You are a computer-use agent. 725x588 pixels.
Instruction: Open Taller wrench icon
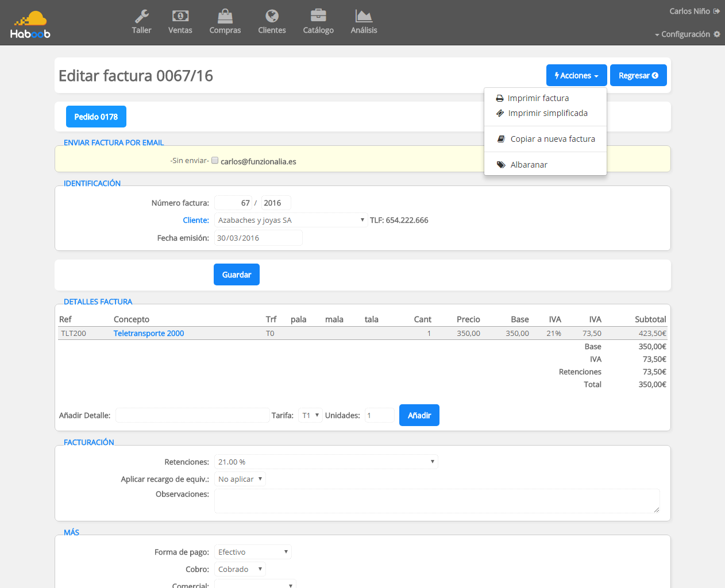[142, 16]
